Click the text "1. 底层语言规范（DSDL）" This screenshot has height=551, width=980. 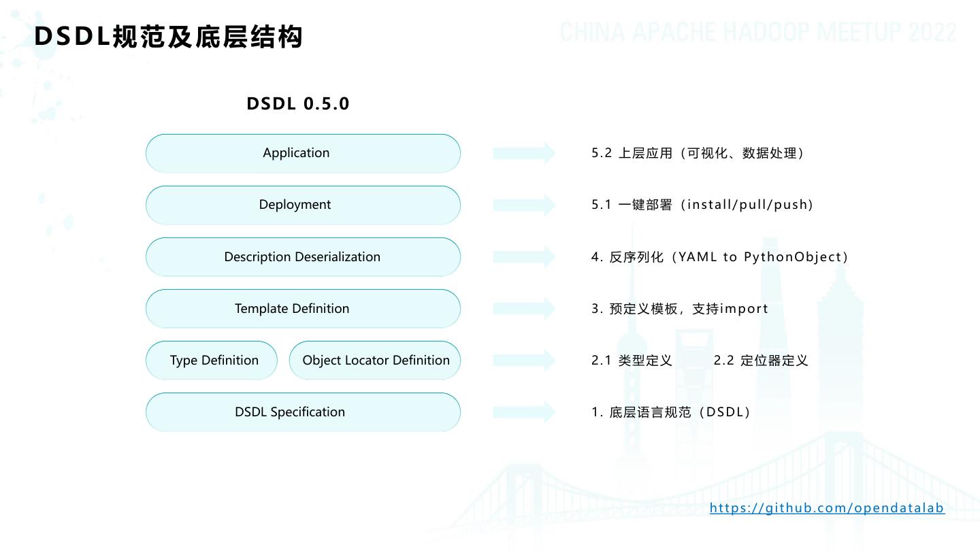click(670, 412)
